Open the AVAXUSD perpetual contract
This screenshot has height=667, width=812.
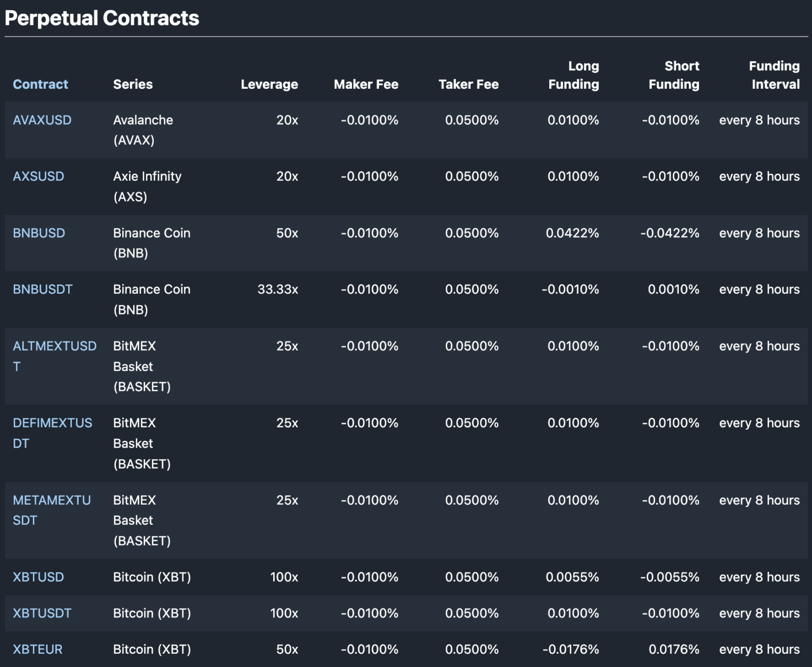point(42,120)
